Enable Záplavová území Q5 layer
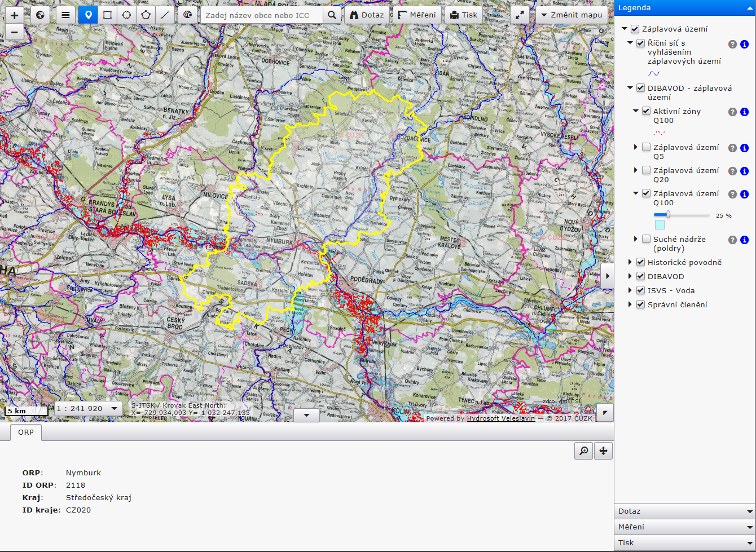Screen dimensions: 756x552 click(646, 147)
